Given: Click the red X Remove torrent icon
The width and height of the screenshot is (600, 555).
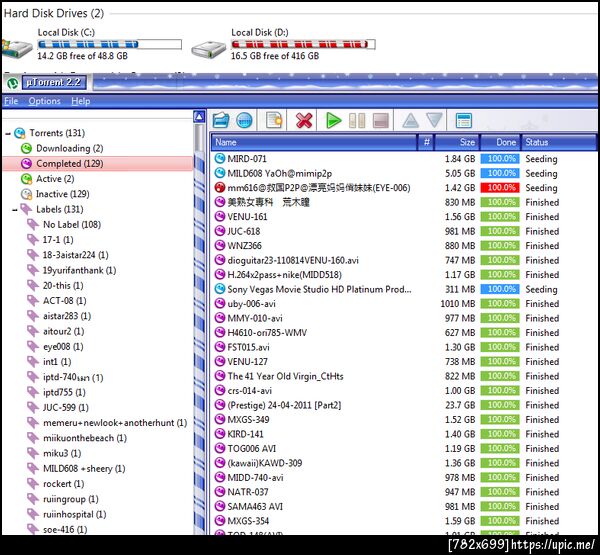Looking at the screenshot, I should 304,121.
